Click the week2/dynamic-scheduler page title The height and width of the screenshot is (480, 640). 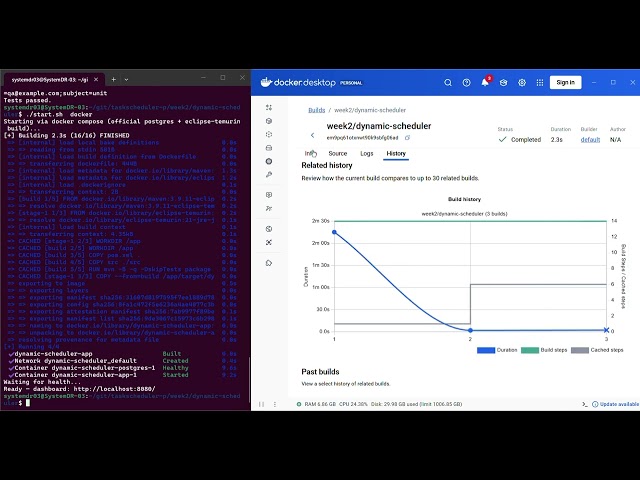379,126
